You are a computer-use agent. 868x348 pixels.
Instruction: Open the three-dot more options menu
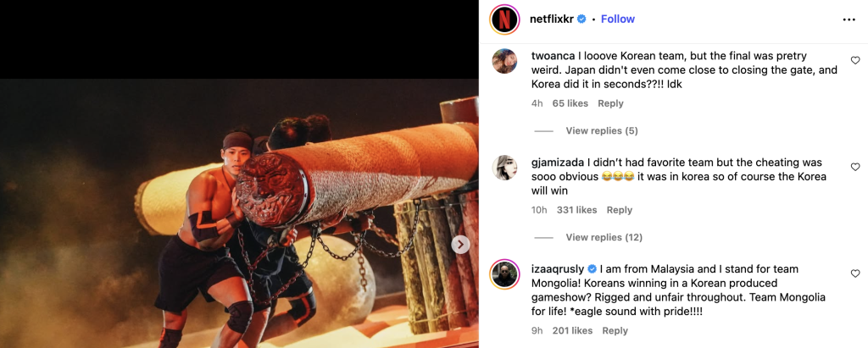tap(849, 19)
